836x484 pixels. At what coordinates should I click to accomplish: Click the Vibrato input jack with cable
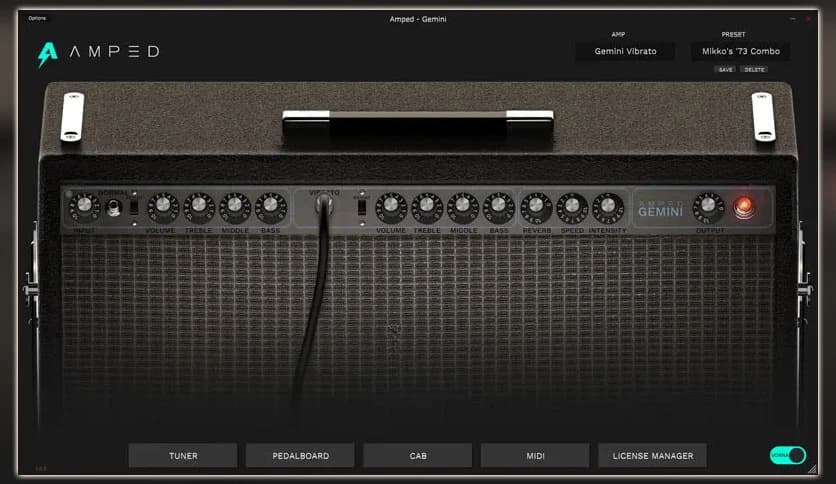[x=324, y=203]
